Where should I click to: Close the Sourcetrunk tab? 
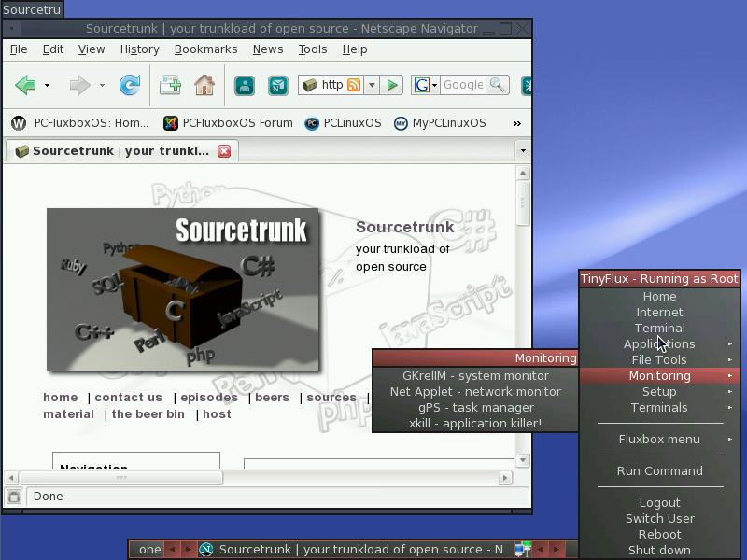point(224,151)
